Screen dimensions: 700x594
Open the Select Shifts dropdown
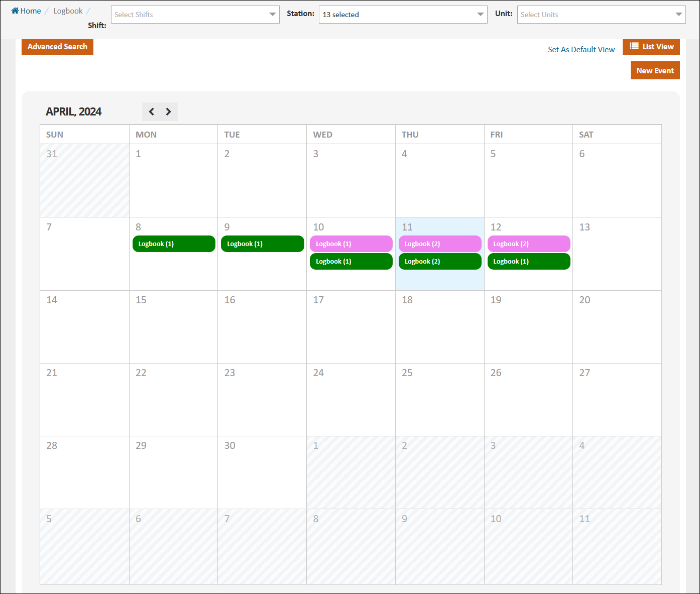(195, 15)
